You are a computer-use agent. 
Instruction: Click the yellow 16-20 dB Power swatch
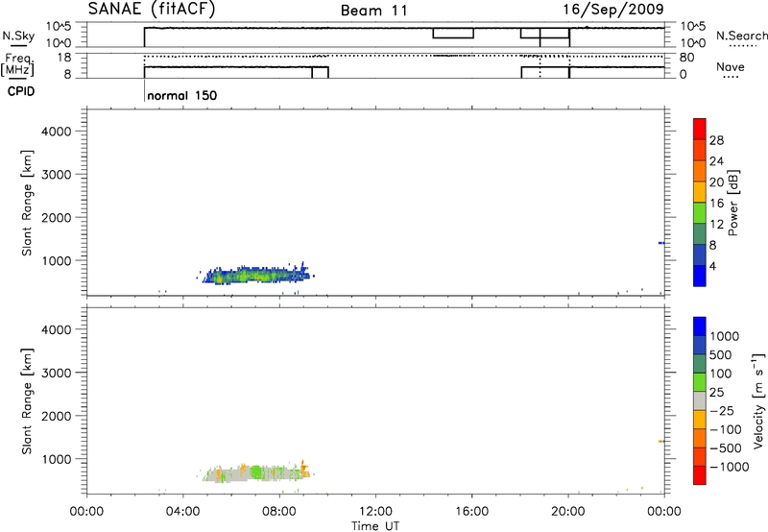(700, 192)
